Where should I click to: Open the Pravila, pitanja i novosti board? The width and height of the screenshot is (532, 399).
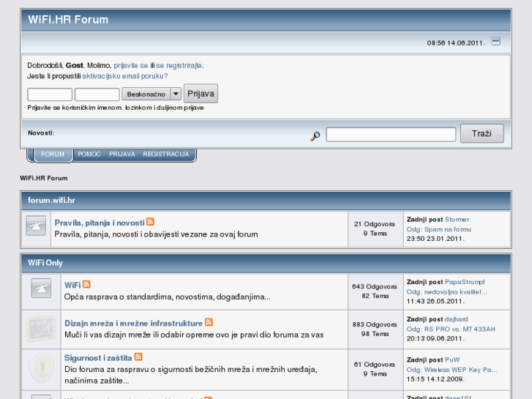[100, 223]
